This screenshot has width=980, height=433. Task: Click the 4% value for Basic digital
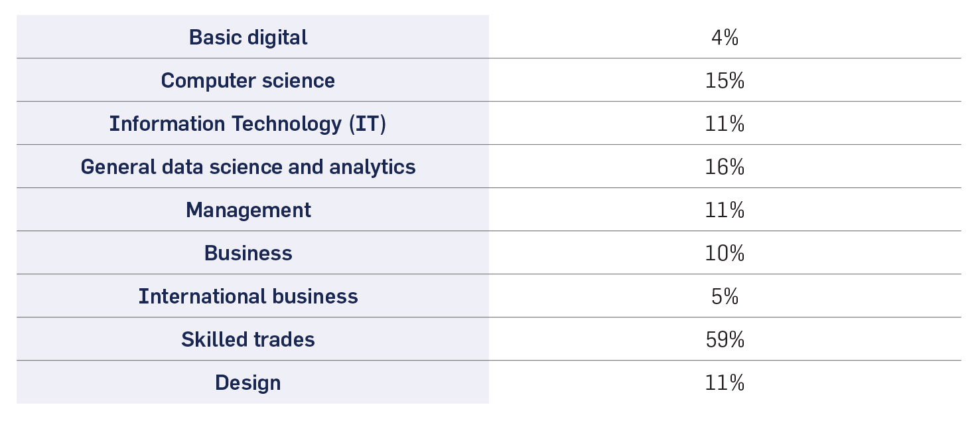coord(725,37)
